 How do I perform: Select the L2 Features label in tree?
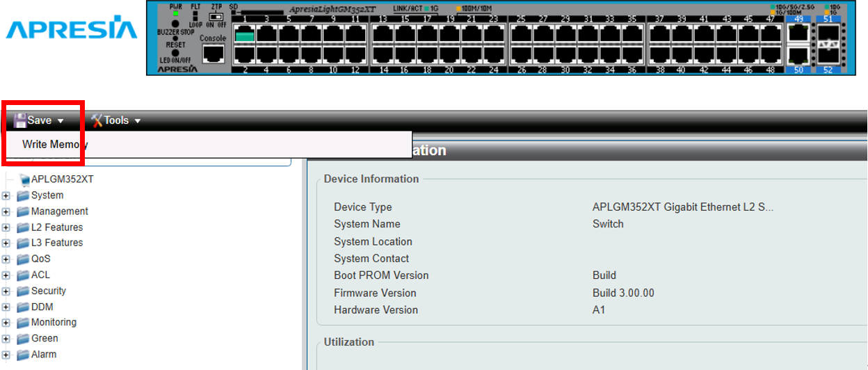pyautogui.click(x=57, y=227)
